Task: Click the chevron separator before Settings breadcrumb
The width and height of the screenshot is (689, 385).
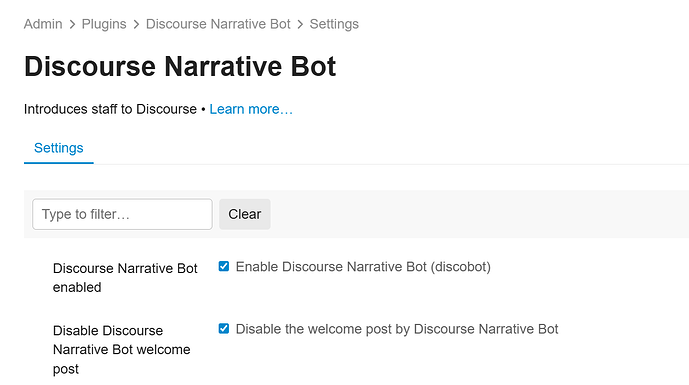Action: tap(300, 24)
